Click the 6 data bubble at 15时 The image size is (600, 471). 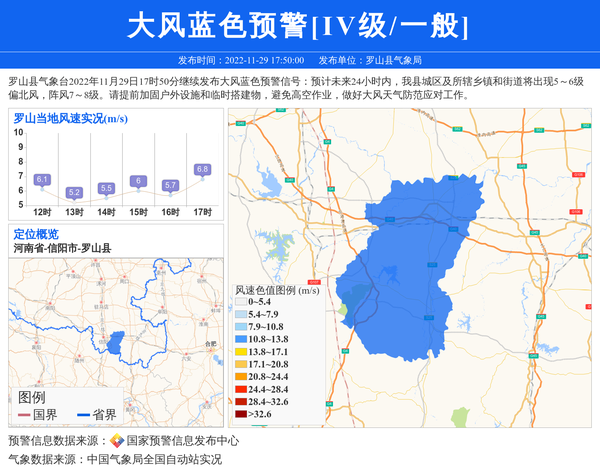[x=138, y=181]
